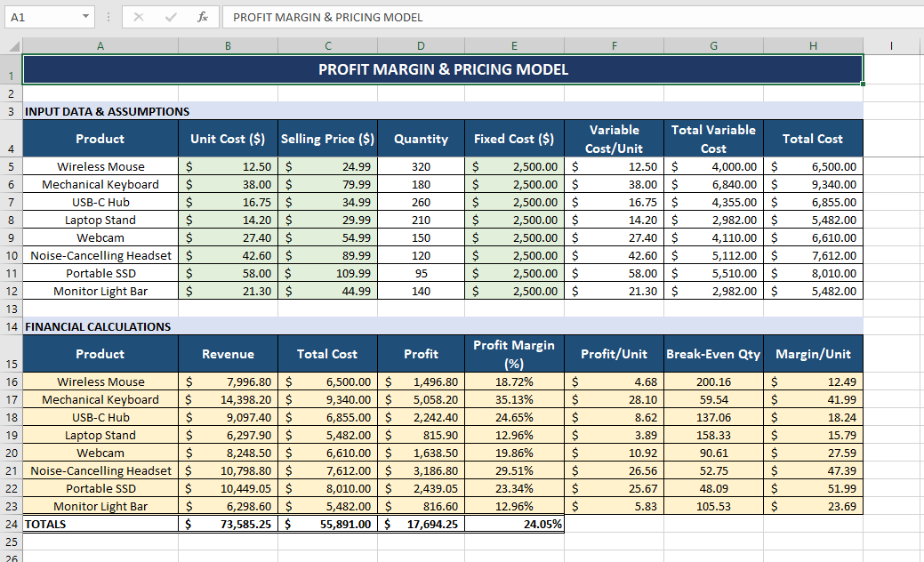This screenshot has width=924, height=562.
Task: Click the Insert Function (fx) icon
Action: 203,17
